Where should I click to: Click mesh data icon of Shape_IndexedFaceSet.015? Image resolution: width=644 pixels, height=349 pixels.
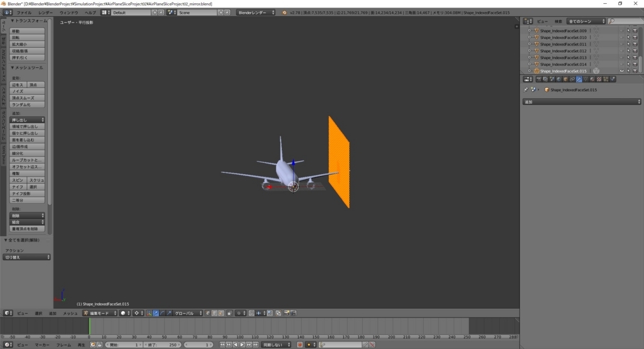click(596, 71)
